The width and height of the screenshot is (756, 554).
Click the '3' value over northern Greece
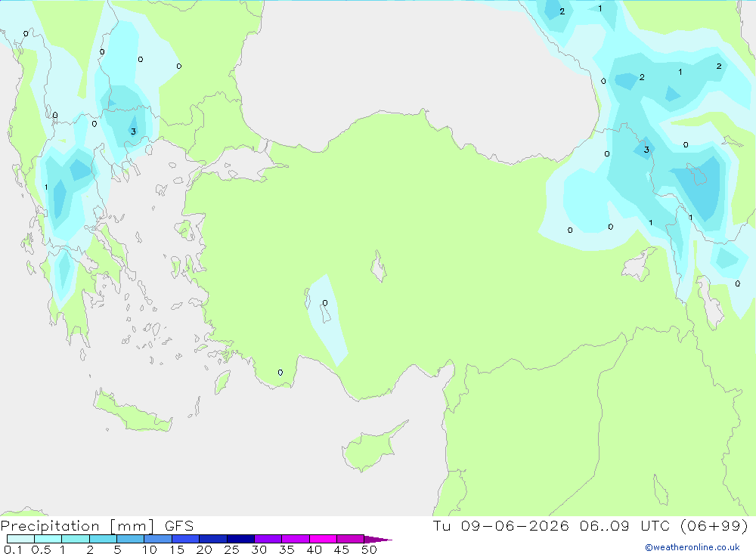point(133,132)
